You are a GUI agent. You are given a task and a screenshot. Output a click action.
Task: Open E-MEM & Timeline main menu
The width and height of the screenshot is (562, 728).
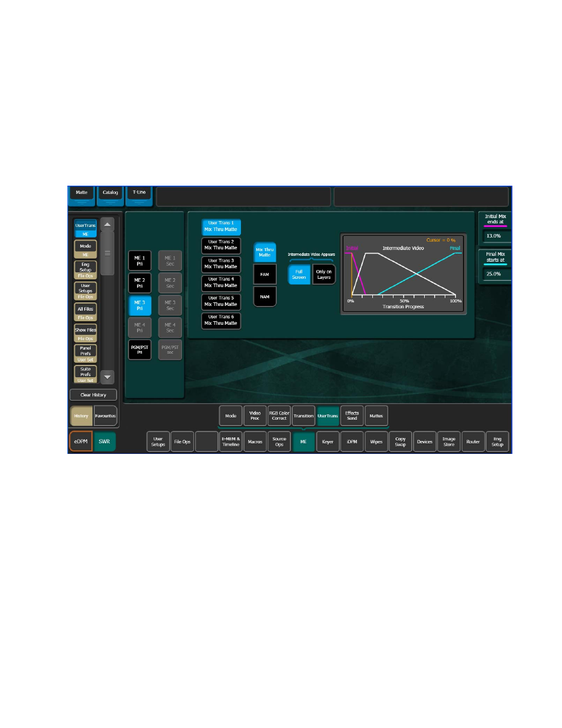231,442
